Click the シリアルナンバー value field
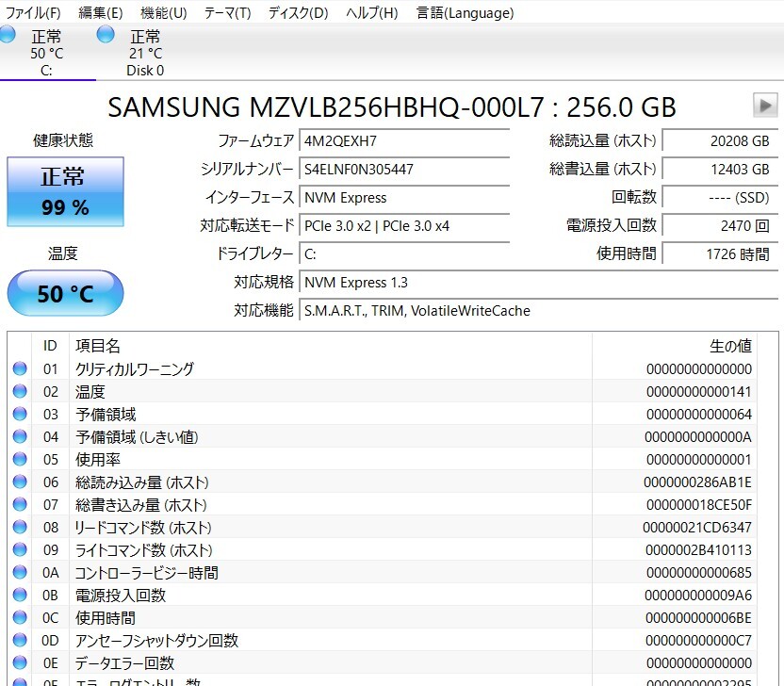 coord(404,170)
